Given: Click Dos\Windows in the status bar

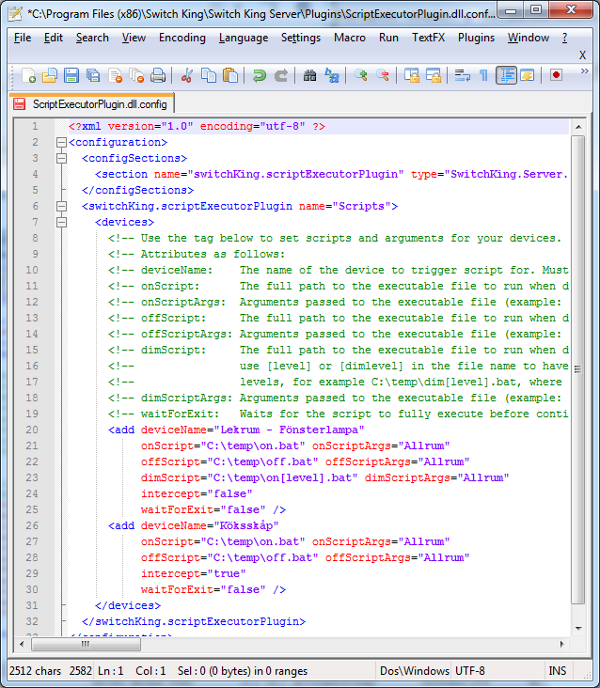Looking at the screenshot, I should point(414,671).
